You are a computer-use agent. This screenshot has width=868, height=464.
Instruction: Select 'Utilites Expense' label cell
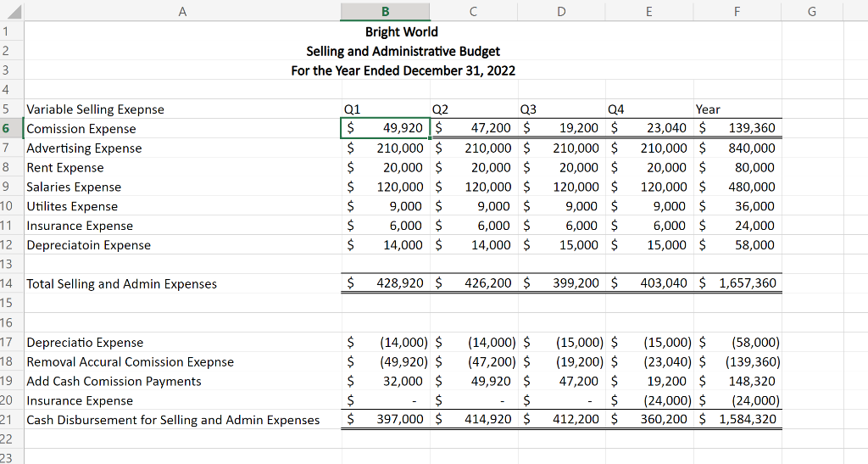tap(183, 206)
